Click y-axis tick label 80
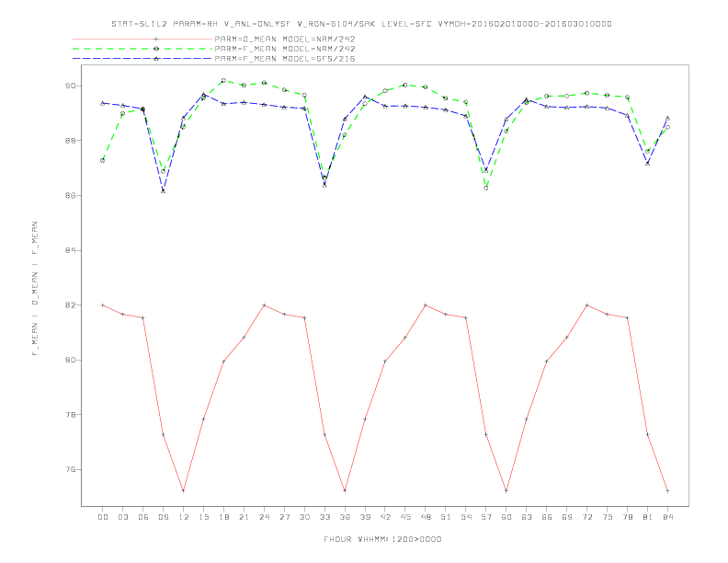Viewport: 728px width, 563px height. (x=70, y=360)
